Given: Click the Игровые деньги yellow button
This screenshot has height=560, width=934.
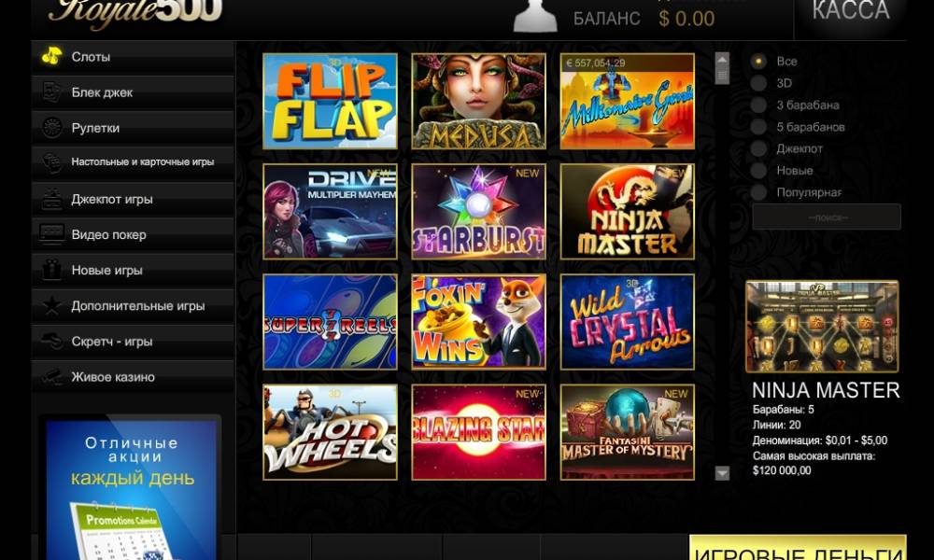Looking at the screenshot, I should click(x=798, y=548).
